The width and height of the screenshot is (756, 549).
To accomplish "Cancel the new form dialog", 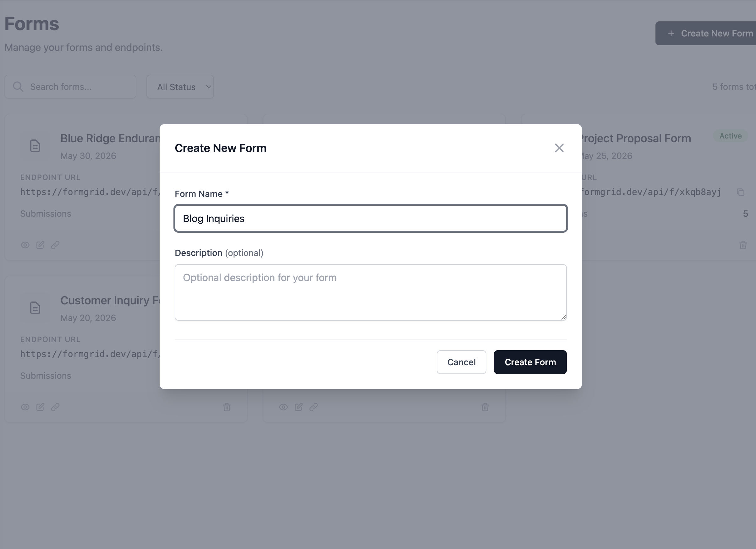I will (x=461, y=362).
